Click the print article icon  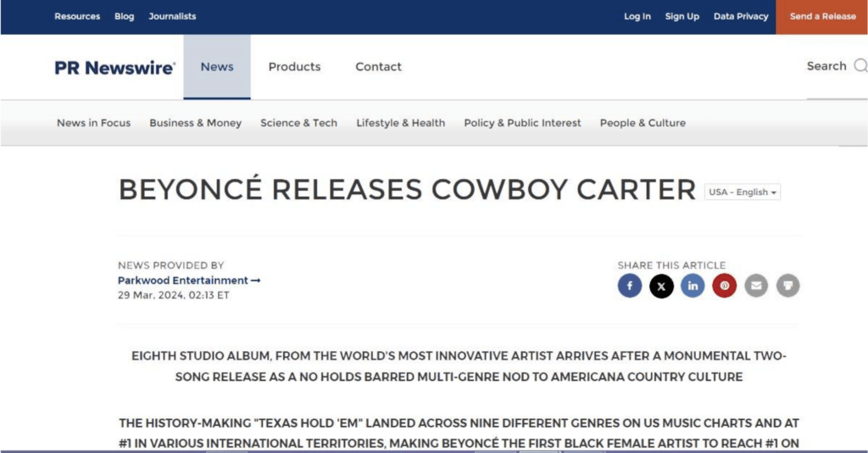point(787,286)
